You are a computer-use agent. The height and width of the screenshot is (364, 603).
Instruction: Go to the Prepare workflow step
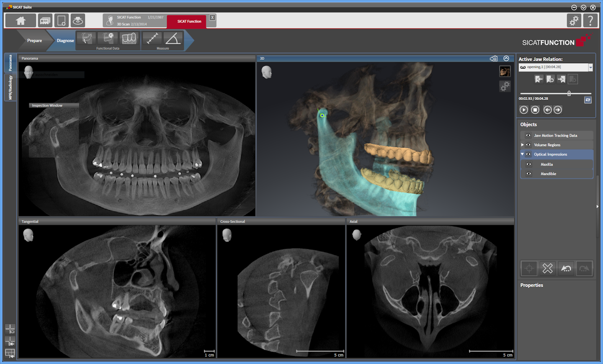click(34, 41)
